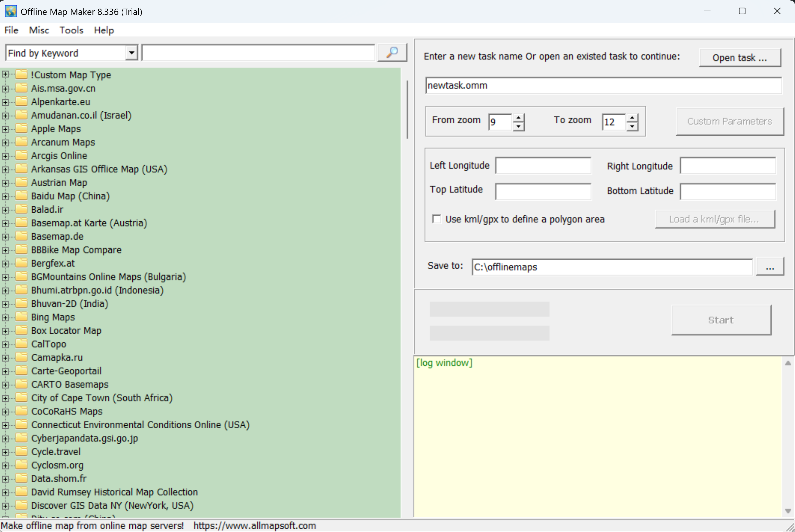Click the Save to path field
The image size is (795, 532).
click(x=612, y=267)
